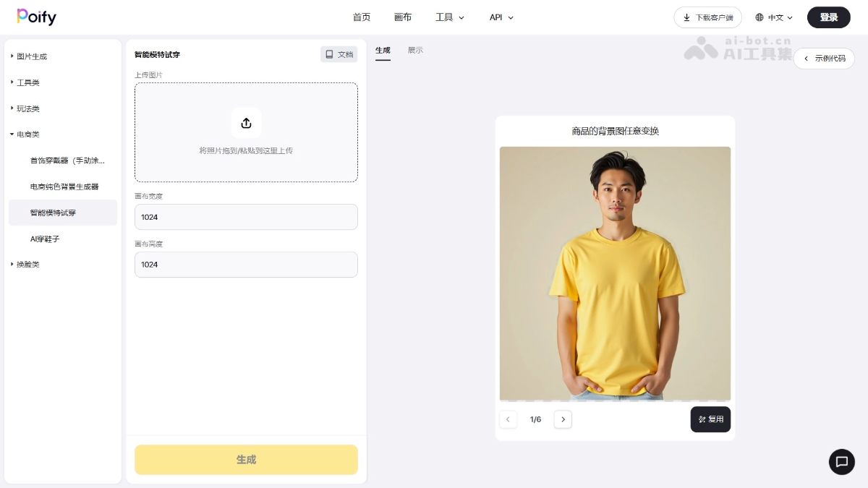Click the 商品的背景图任意变换 title text
Viewport: 868px width, 488px height.
pyautogui.click(x=615, y=131)
